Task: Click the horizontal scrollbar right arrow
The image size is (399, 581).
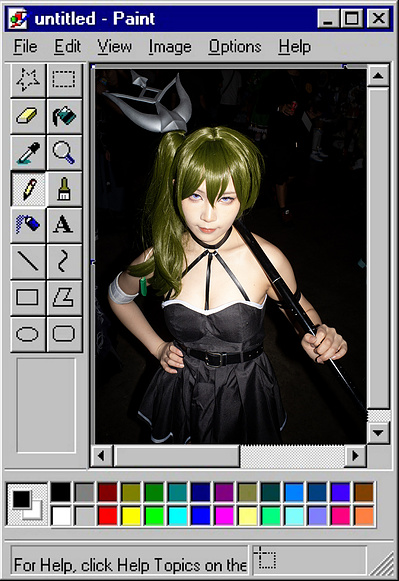Action: point(355,455)
